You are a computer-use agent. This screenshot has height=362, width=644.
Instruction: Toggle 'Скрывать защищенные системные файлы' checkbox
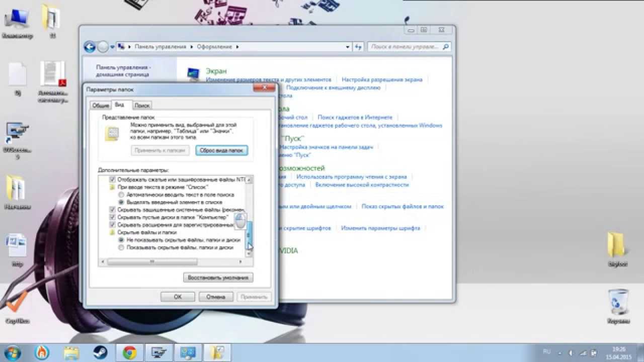click(112, 210)
